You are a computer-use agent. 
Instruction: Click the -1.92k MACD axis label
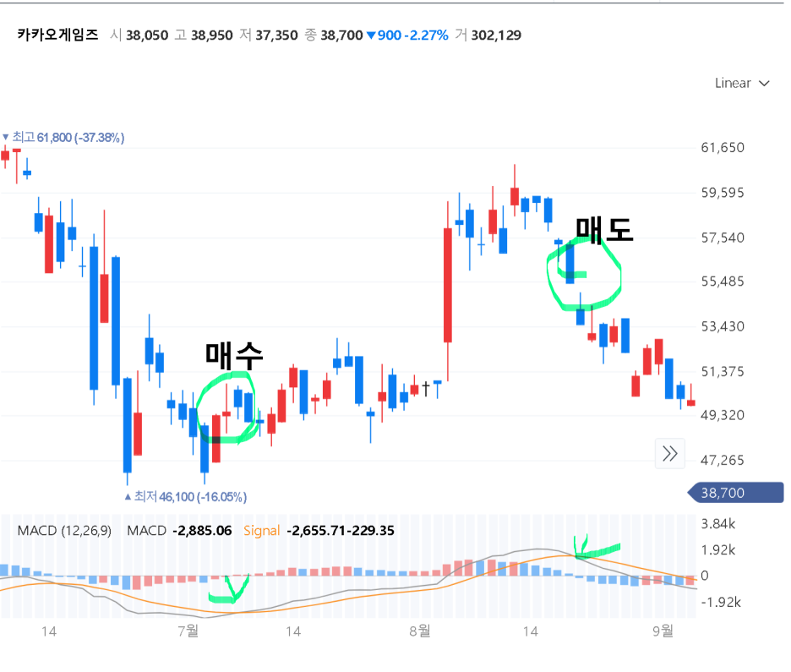(720, 602)
